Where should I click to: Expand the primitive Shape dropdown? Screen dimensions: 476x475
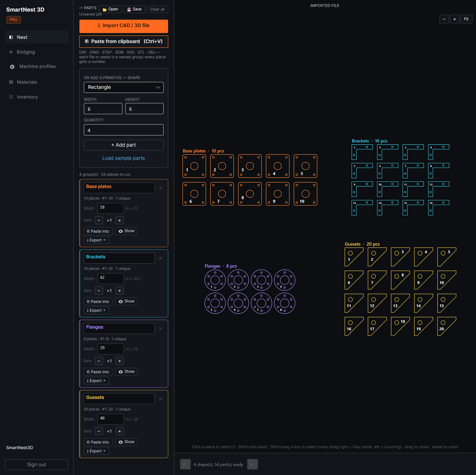124,87
